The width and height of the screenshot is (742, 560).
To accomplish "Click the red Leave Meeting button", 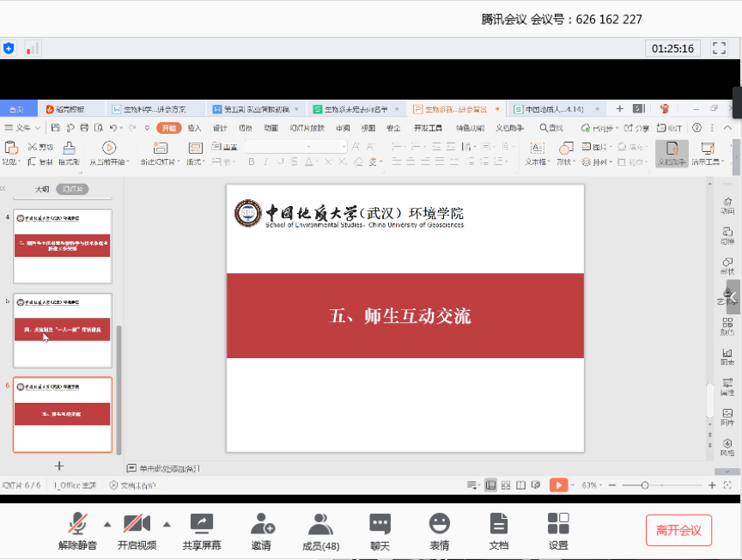I will click(x=678, y=531).
